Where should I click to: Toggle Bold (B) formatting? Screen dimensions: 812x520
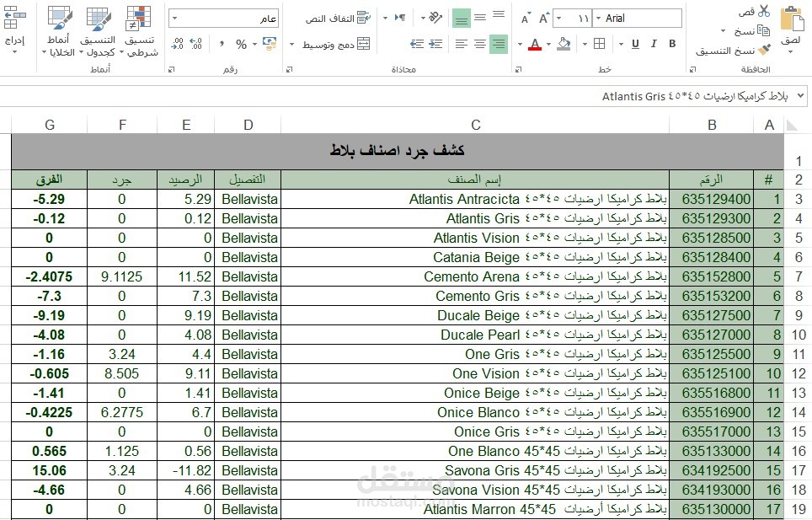pos(672,44)
